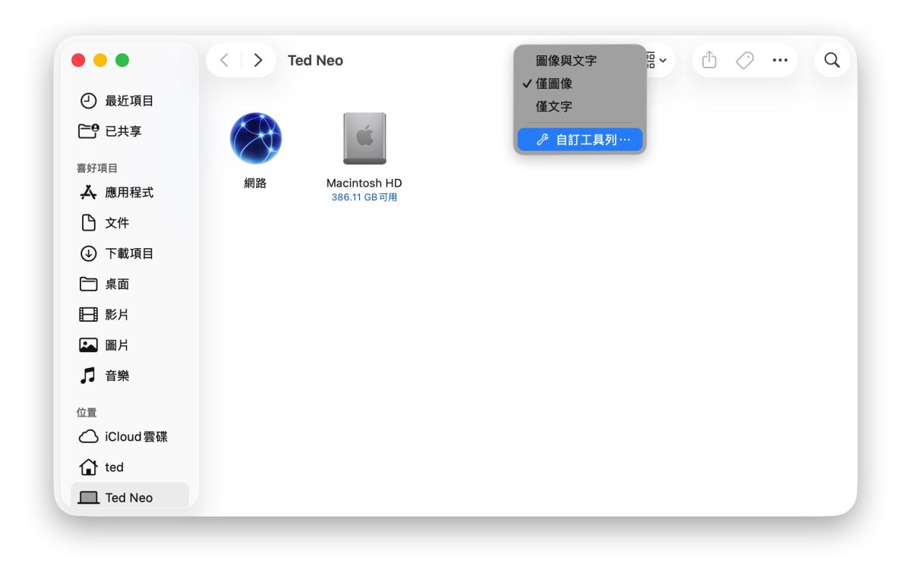Open the Tags toolbar button
Image resolution: width=911 pixels, height=588 pixels.
point(745,60)
